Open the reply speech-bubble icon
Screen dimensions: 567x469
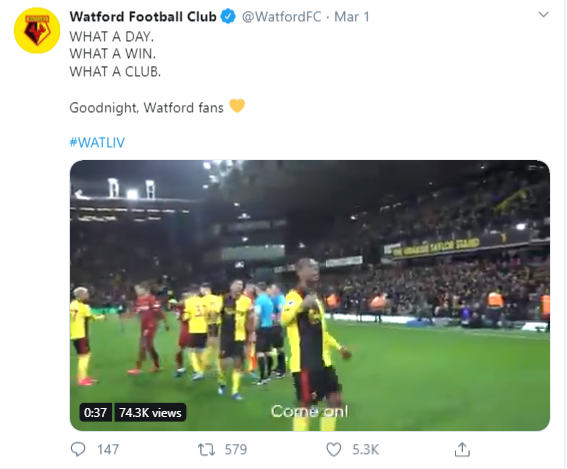(78, 449)
